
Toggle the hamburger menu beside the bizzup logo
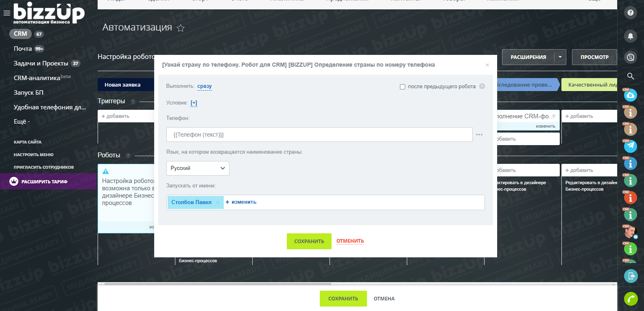point(7,13)
